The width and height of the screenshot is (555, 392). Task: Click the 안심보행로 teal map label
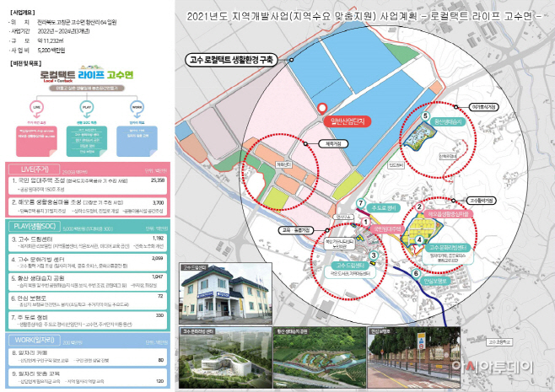(x=435, y=282)
